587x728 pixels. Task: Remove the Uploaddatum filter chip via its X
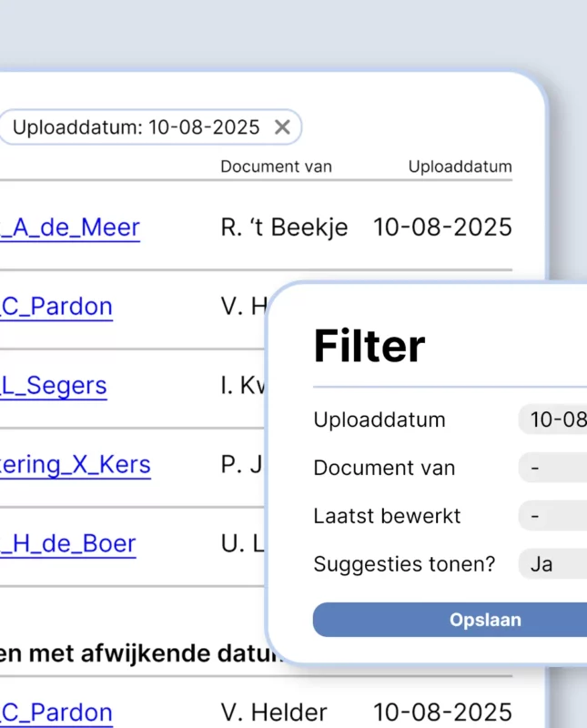[x=282, y=127]
